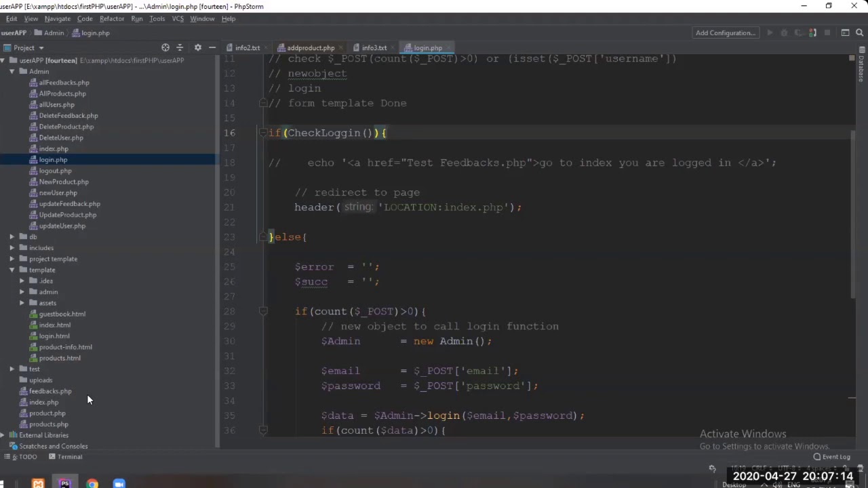868x488 pixels.
Task: Open the TODO tool window
Action: 22,457
